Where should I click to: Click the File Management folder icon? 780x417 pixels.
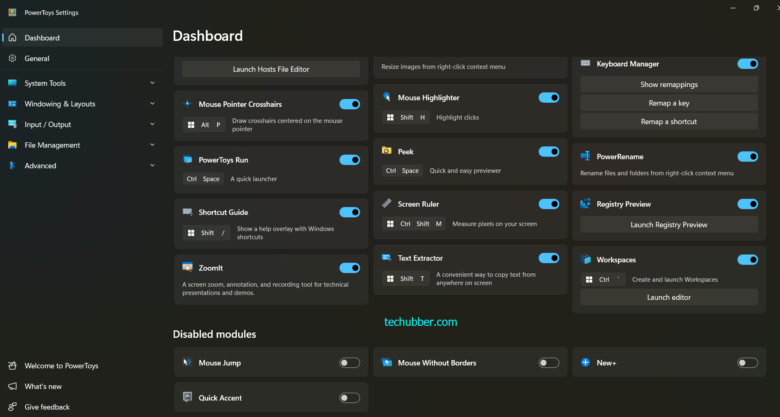pos(12,145)
